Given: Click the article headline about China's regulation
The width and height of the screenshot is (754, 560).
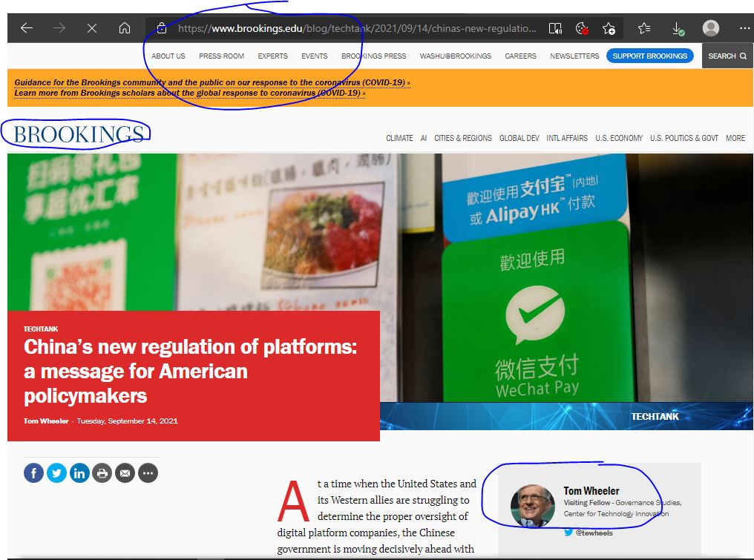Looking at the screenshot, I should coord(191,371).
